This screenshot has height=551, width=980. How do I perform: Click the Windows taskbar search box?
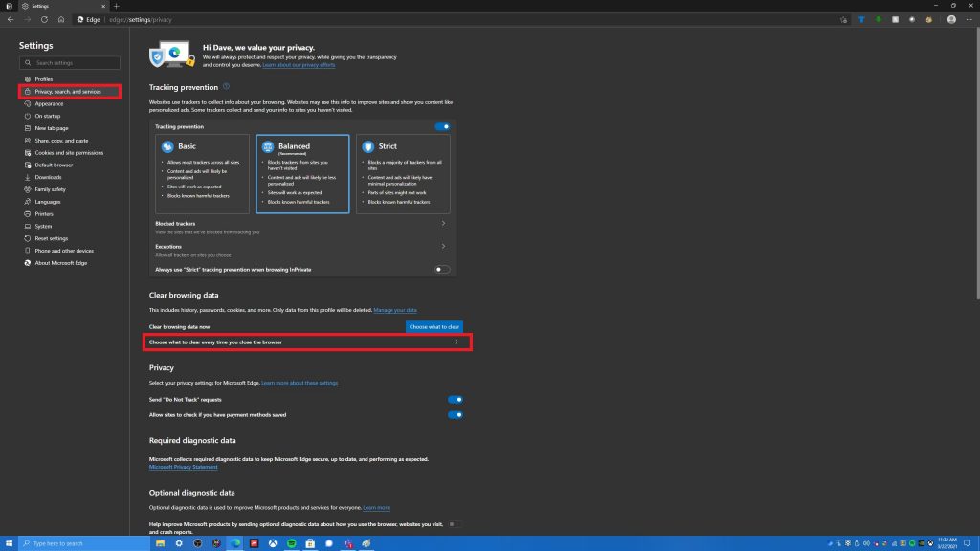(x=84, y=543)
